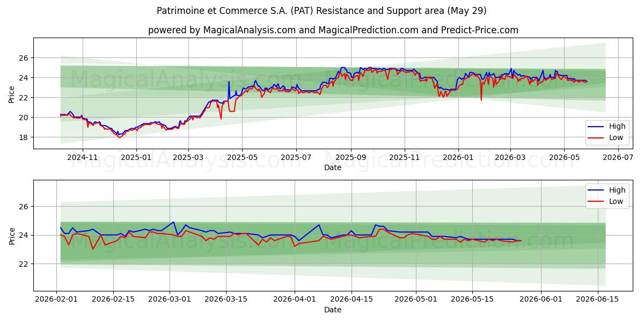Click the 'Date' x-axis label of bottom chart
Screen dimensions: 644x322
(x=333, y=310)
